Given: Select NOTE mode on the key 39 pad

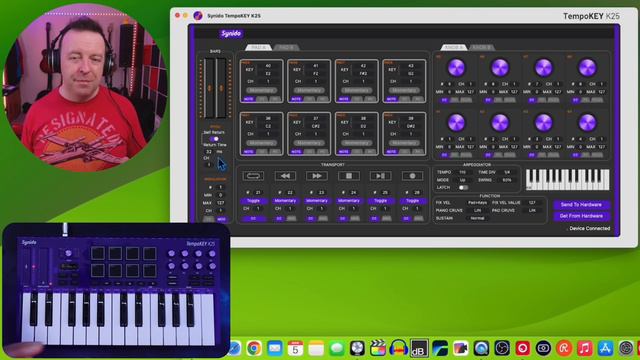Looking at the screenshot, I should [x=391, y=152].
